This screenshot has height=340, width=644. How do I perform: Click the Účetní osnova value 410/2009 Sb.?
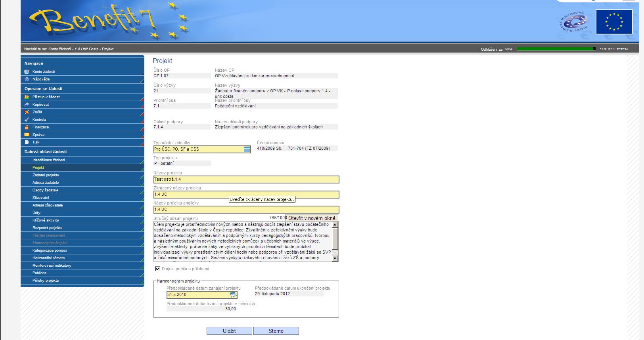270,149
